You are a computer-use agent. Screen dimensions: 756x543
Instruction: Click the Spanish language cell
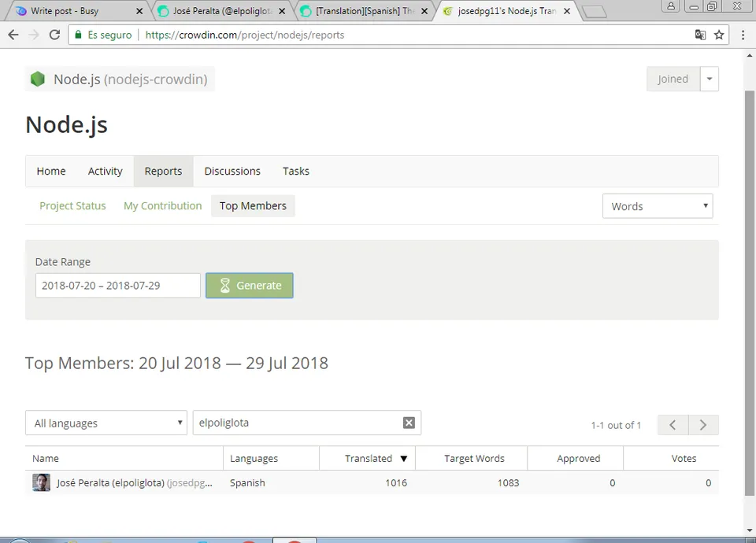(x=247, y=482)
